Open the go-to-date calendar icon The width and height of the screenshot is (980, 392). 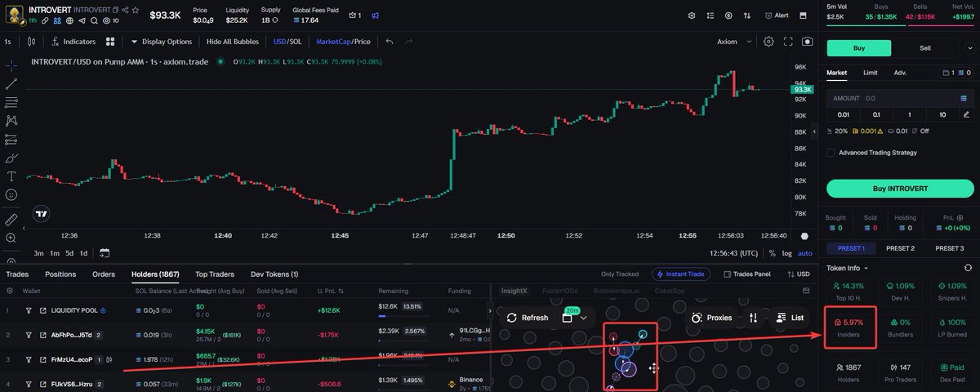105,253
